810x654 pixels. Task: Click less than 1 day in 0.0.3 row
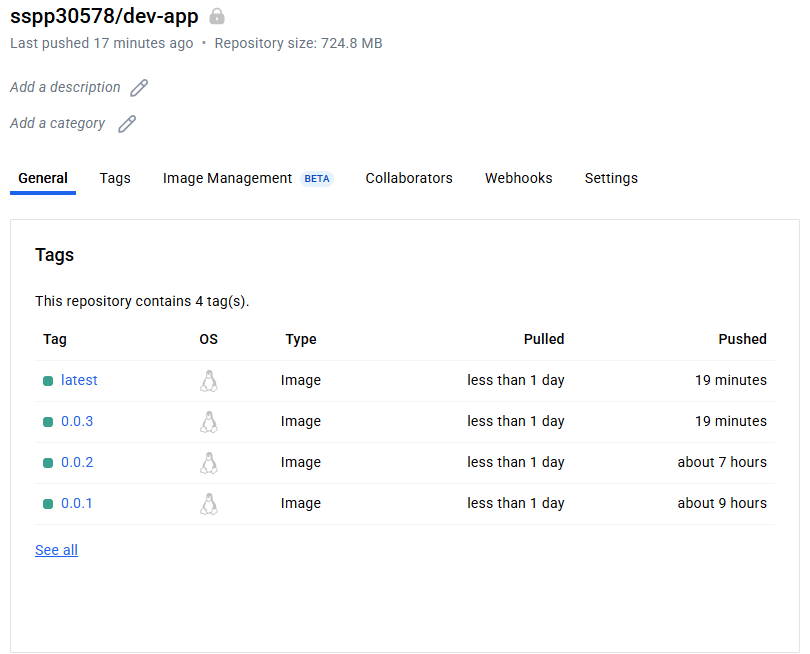click(516, 422)
